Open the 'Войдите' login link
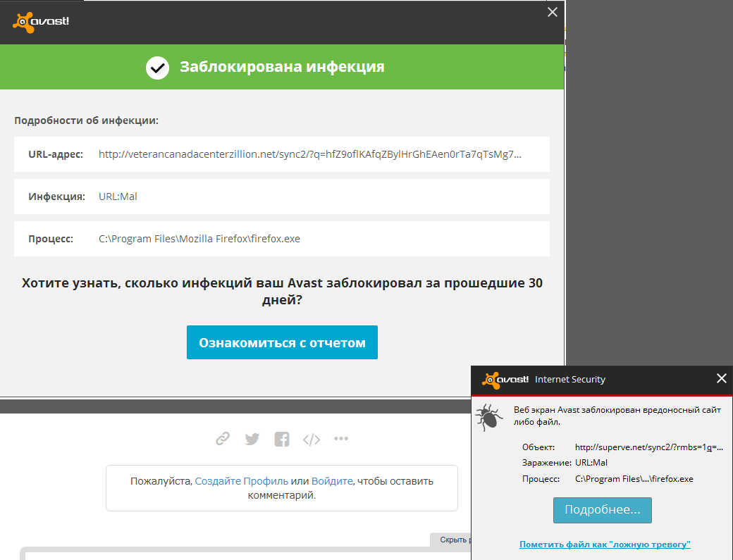The image size is (733, 560). tap(332, 481)
